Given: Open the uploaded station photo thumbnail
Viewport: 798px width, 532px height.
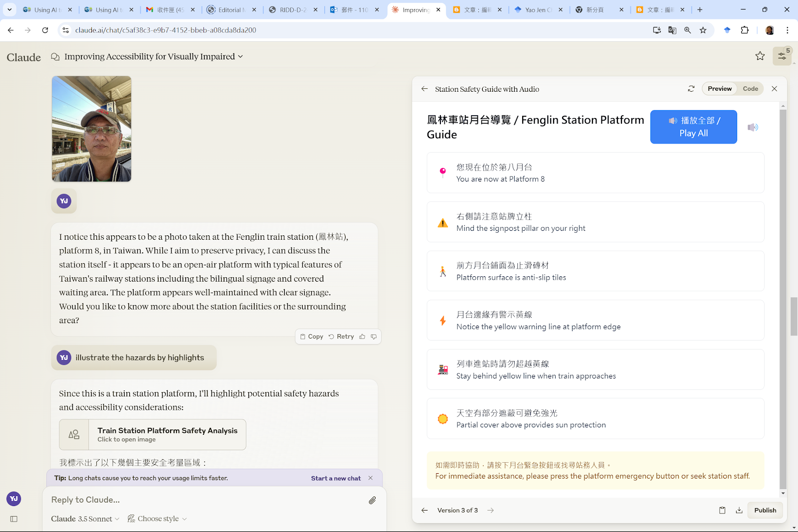Looking at the screenshot, I should [x=92, y=129].
